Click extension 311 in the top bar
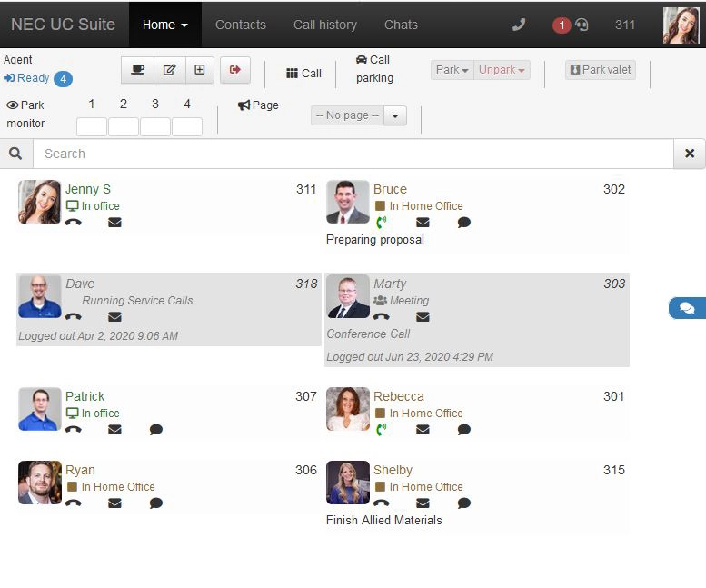This screenshot has height=588, width=706. (x=625, y=25)
